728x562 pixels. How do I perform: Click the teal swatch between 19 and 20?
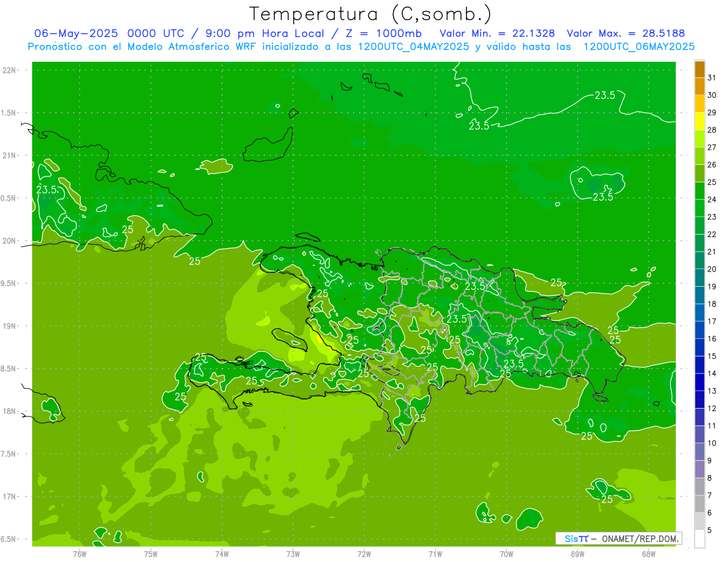coord(699,278)
